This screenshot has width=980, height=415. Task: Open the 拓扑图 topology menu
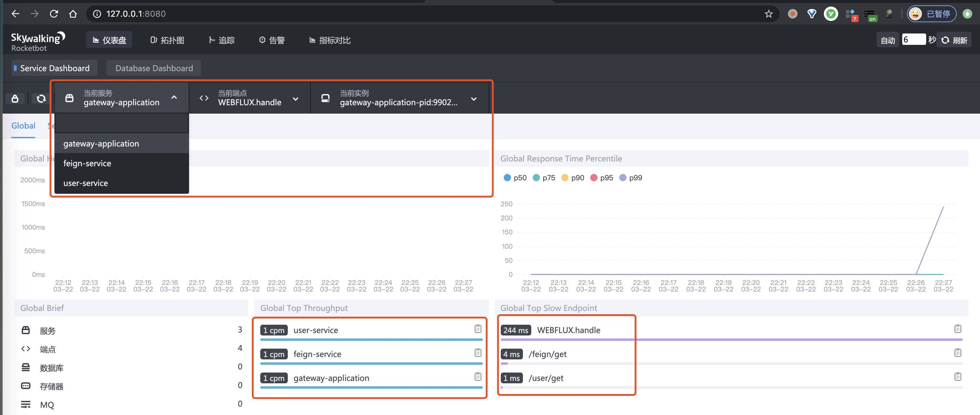coord(167,40)
